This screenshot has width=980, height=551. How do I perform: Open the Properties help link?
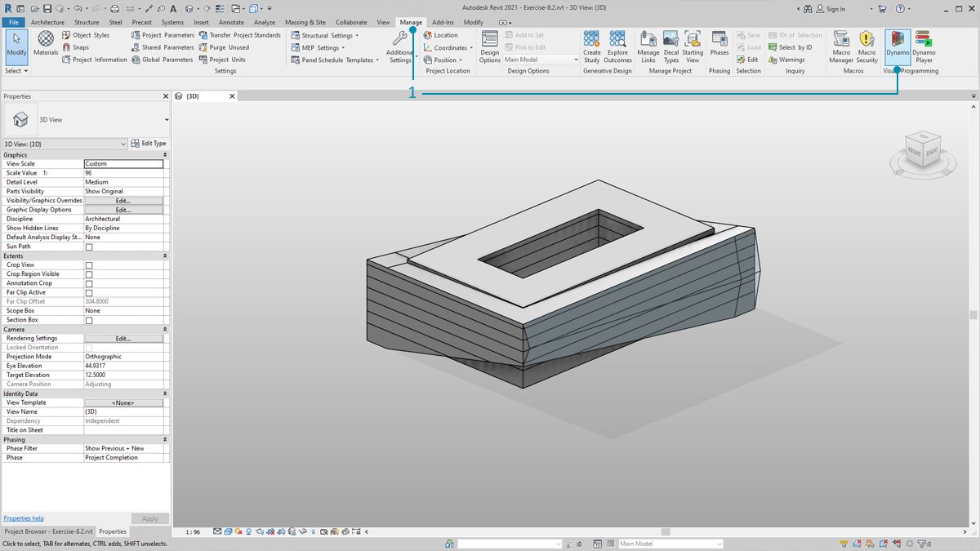(x=24, y=518)
